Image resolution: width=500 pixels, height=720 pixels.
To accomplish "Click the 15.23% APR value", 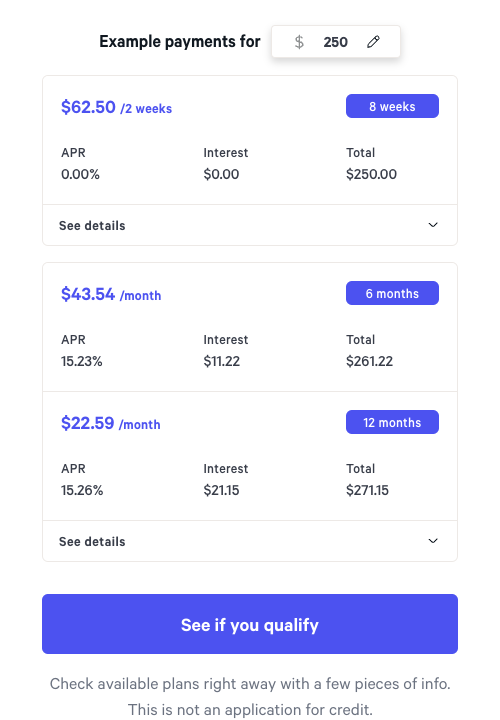I will point(82,361).
